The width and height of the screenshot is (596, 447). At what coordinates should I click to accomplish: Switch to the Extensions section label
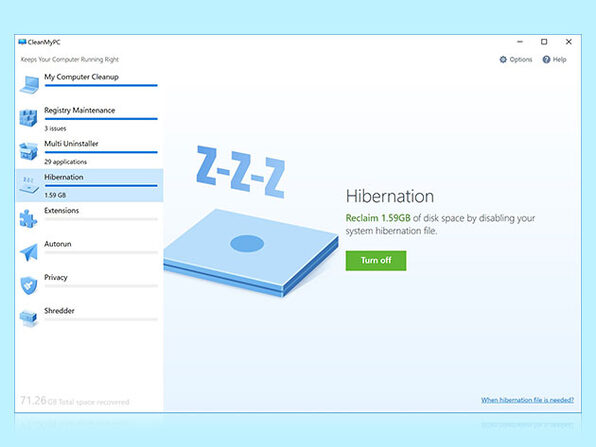point(62,211)
